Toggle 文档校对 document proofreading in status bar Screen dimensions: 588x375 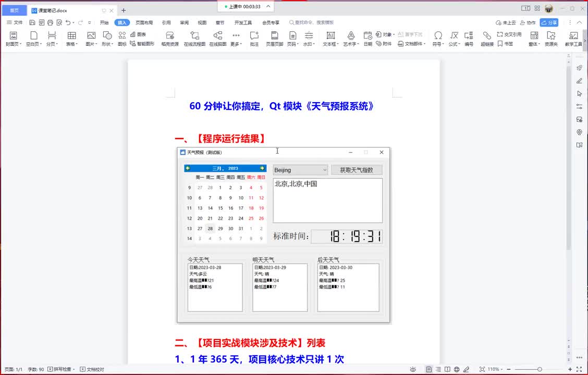92,369
